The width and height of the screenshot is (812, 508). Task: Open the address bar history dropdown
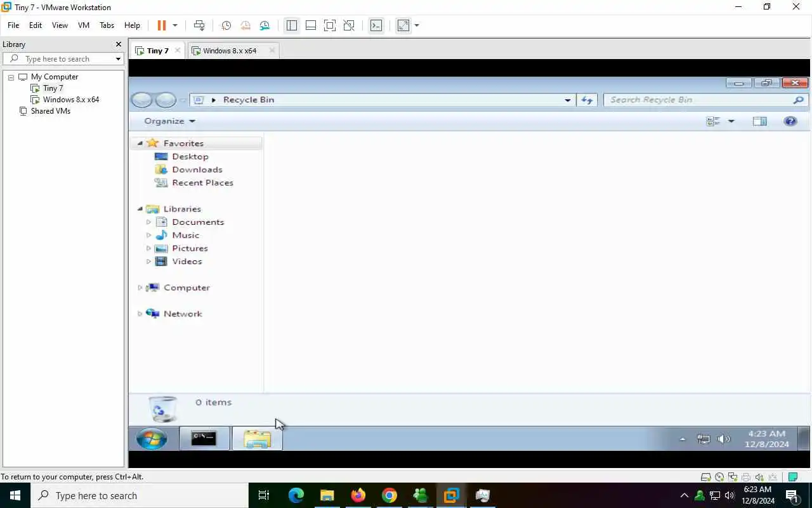(567, 100)
